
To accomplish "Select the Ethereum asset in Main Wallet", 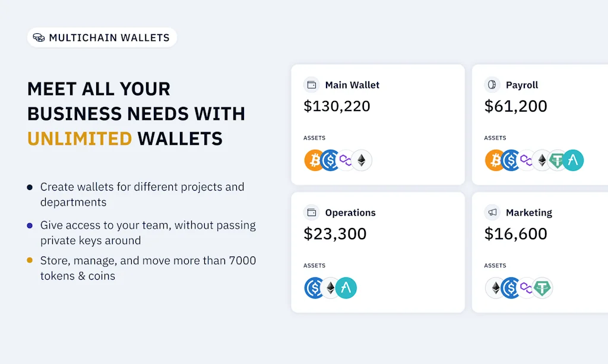I will pos(361,160).
